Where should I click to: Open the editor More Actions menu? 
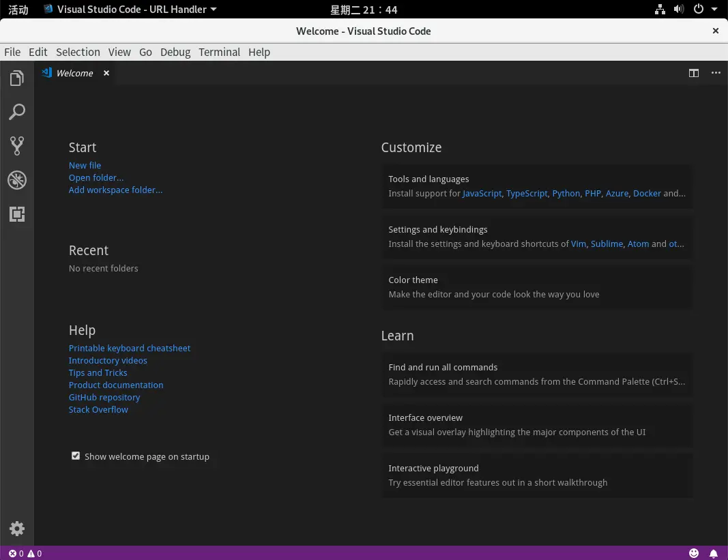pyautogui.click(x=715, y=73)
